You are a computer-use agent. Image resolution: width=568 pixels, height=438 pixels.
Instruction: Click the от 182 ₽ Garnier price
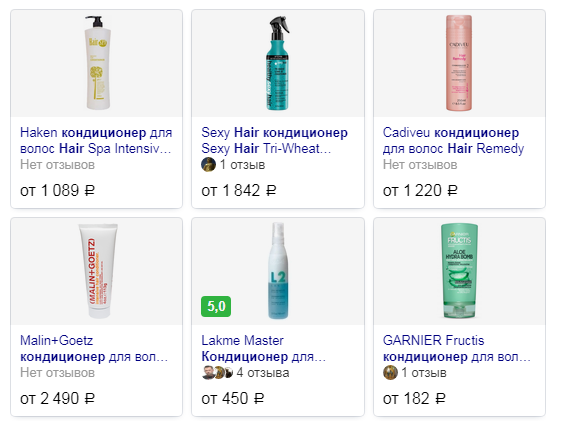414,399
